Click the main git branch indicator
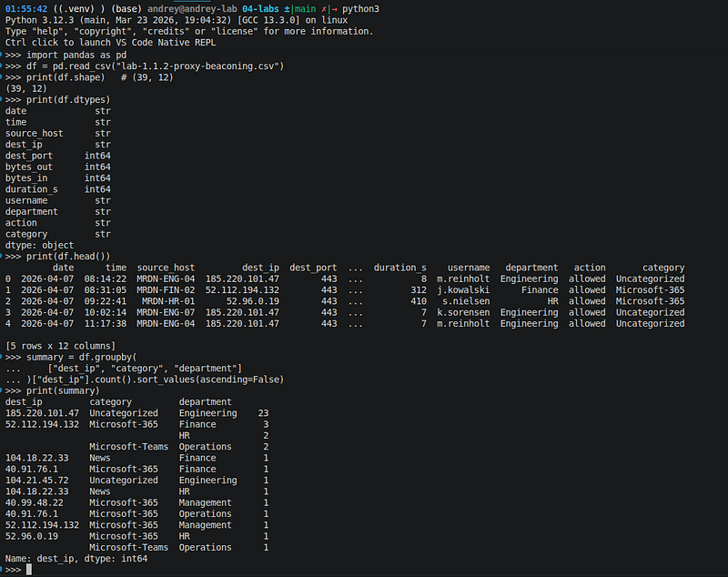728x577 pixels. click(305, 9)
